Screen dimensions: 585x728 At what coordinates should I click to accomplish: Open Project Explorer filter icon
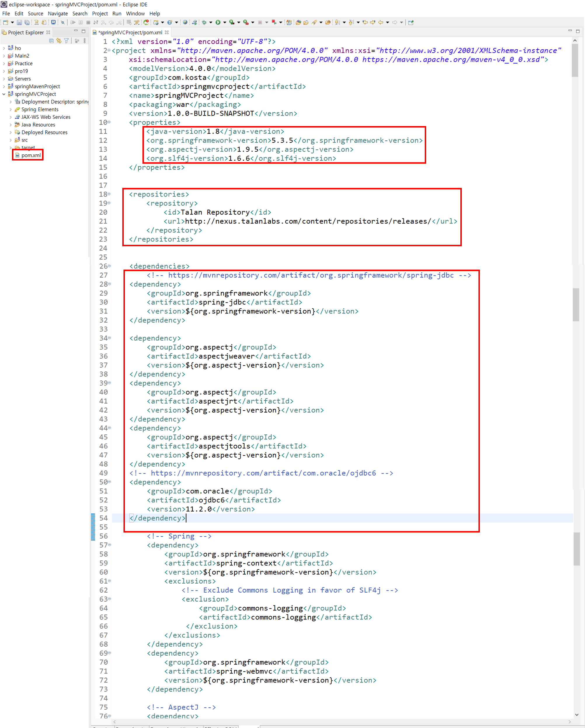tap(67, 41)
